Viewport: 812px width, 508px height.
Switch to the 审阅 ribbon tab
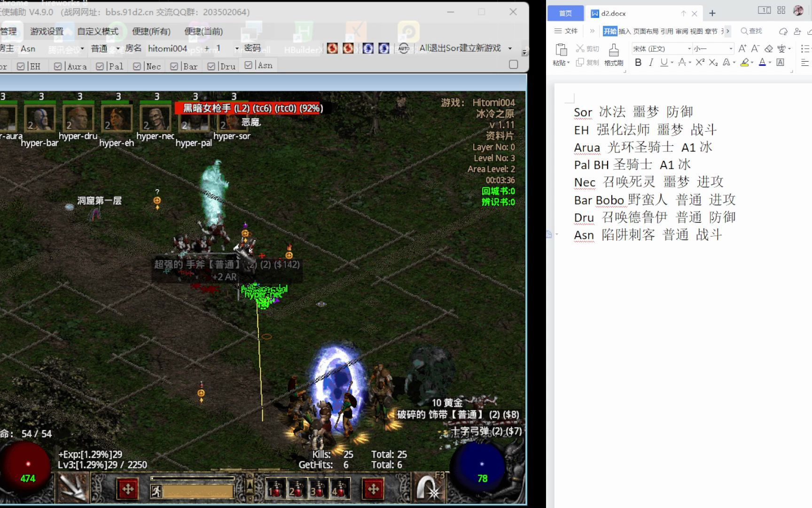click(x=681, y=31)
